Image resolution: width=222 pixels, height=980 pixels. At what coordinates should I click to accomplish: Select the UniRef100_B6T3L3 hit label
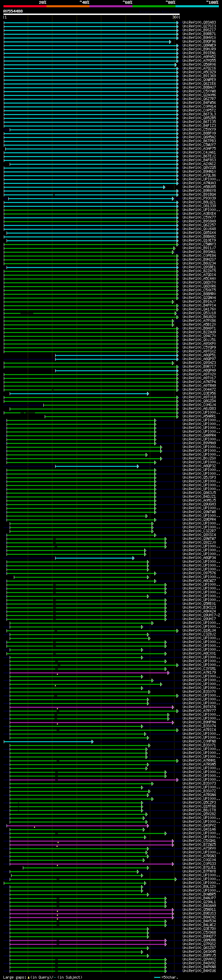tap(199, 114)
